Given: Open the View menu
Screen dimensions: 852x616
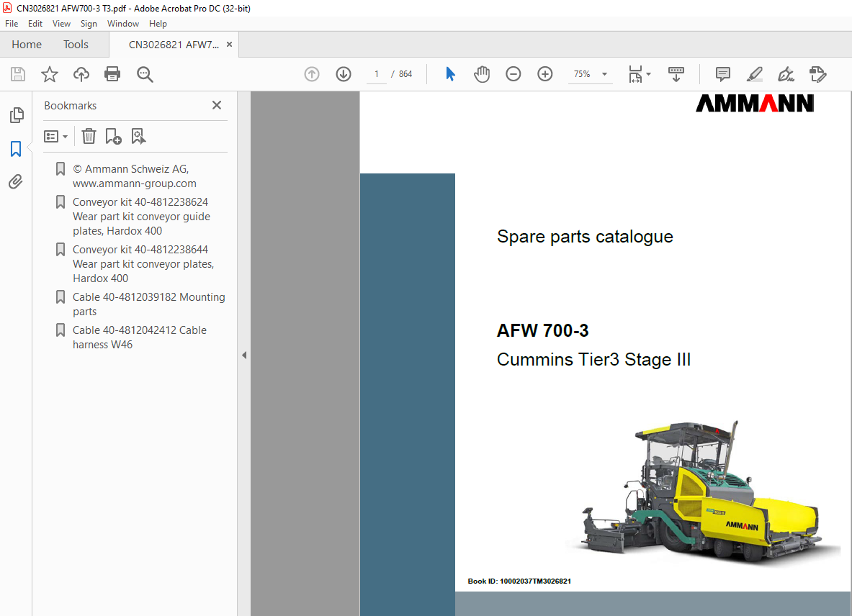Looking at the screenshot, I should point(61,24).
